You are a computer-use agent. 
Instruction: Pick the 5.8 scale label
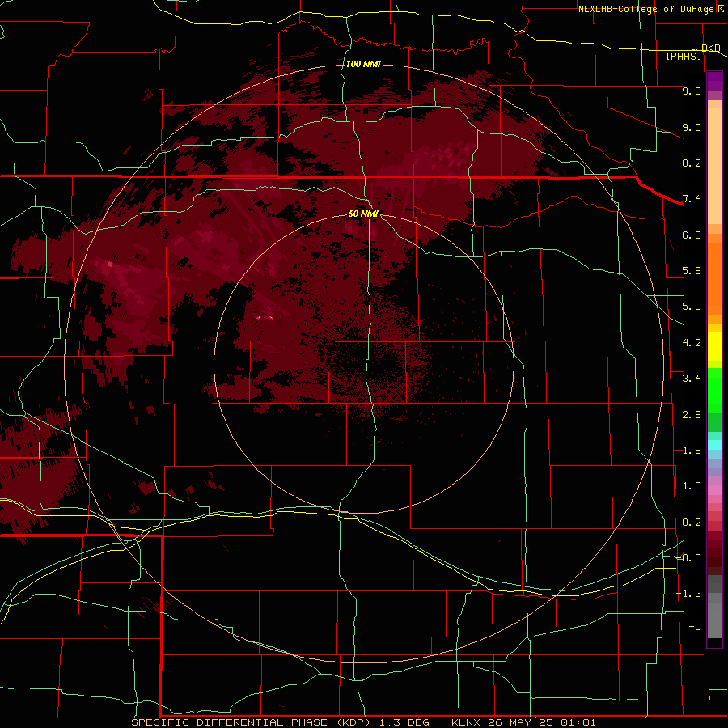point(692,271)
